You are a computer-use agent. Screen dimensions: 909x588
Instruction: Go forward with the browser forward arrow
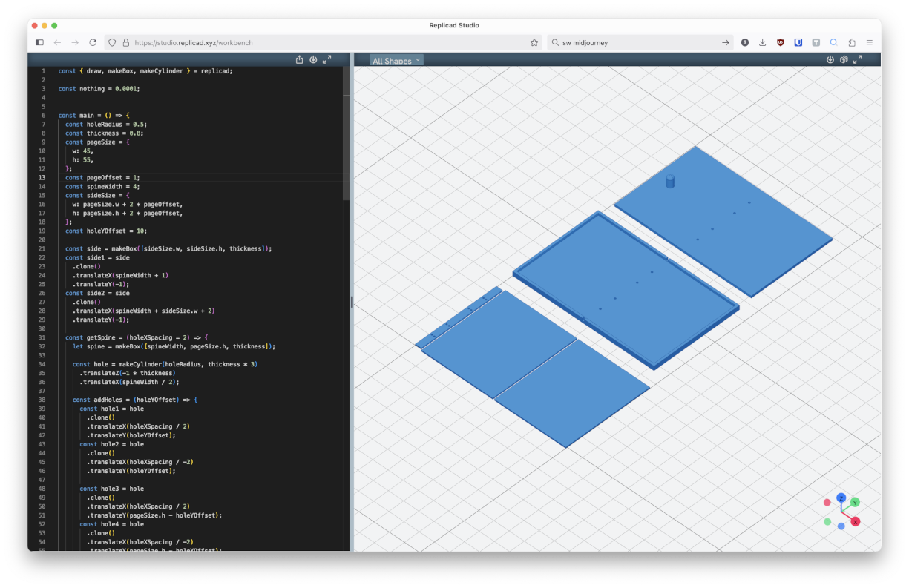pos(75,43)
